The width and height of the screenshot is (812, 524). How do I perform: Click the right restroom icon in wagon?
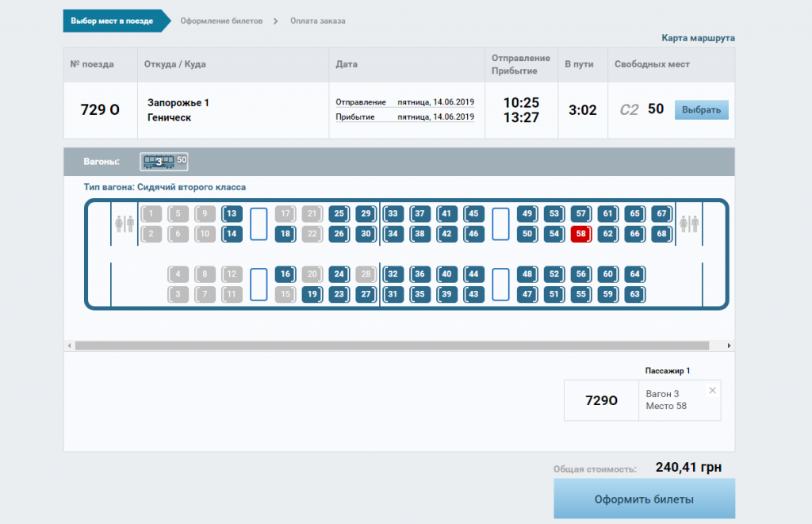pyautogui.click(x=689, y=224)
